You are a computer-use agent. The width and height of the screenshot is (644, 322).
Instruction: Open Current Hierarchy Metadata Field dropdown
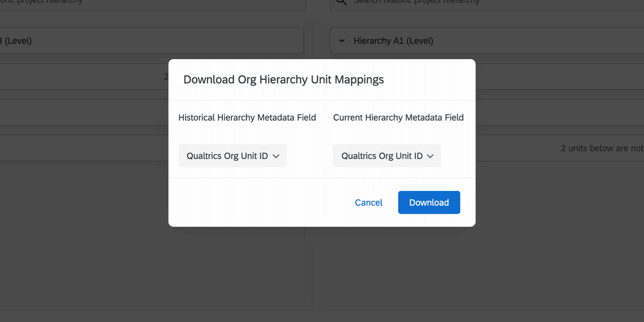[x=387, y=156]
